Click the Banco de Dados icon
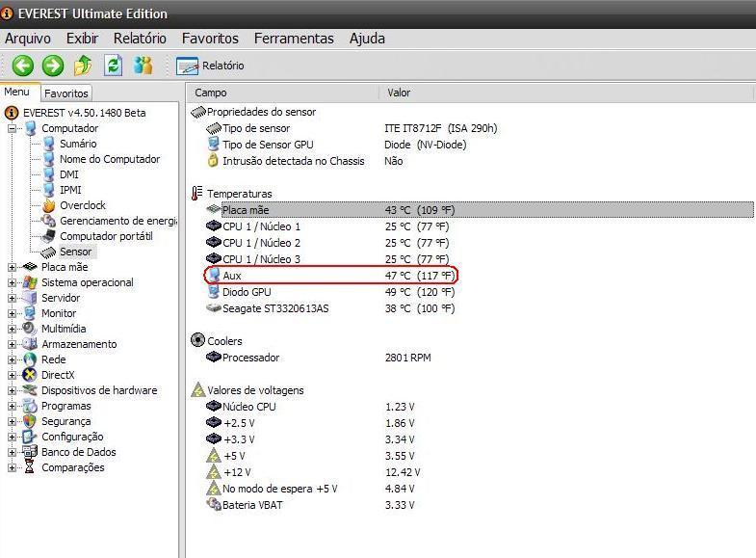Viewport: 756px width, 558px height. pyautogui.click(x=30, y=452)
